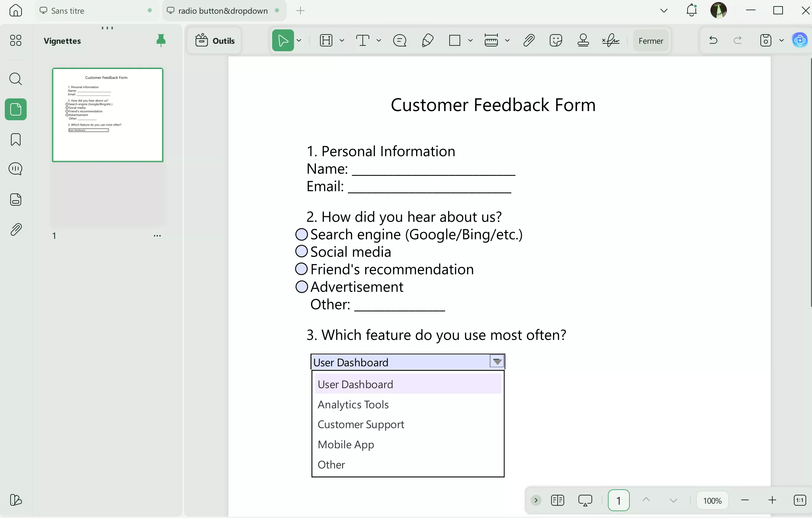Select the Advertisement radio button
Viewport: 812px width, 518px height.
tap(301, 287)
